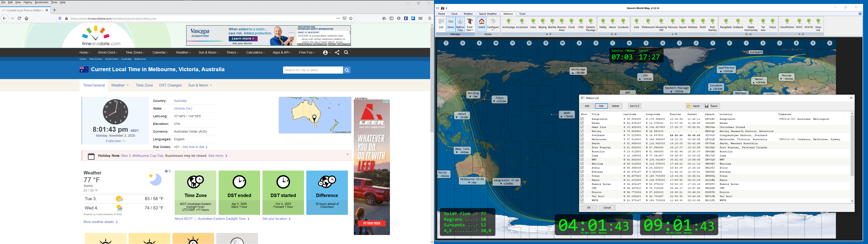This screenshot has height=244, width=868.
Task: Switch to the Space Weather ribbon tab
Action: coord(488,14)
